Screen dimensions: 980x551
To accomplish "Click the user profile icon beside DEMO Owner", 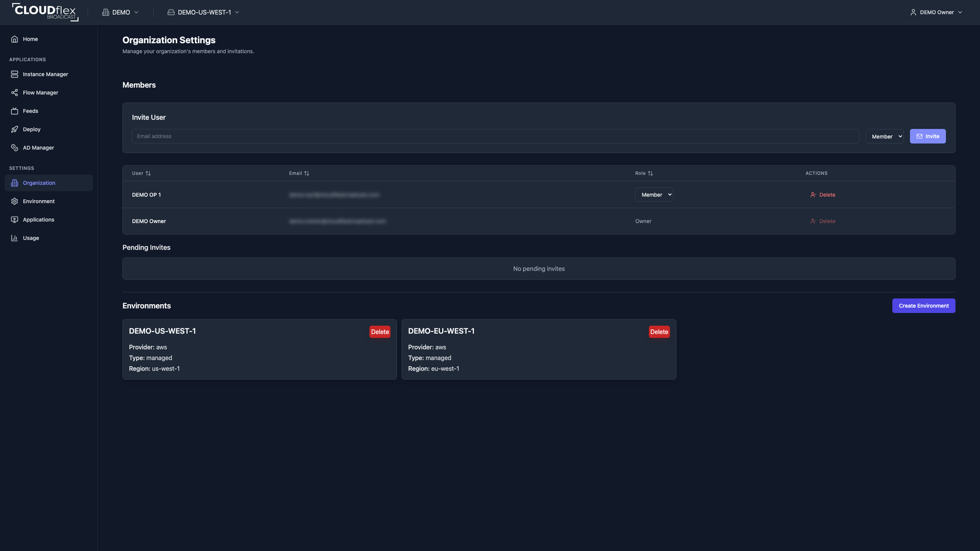I will coord(913,12).
